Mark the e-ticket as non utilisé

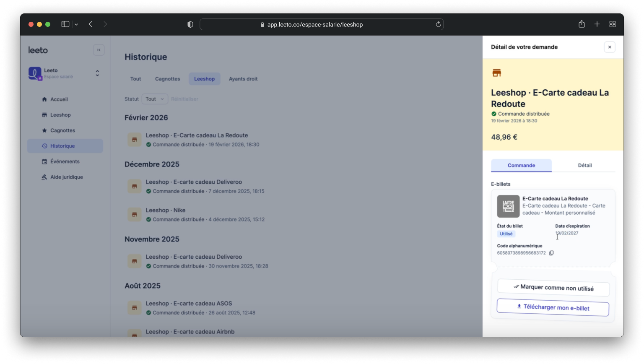click(553, 288)
